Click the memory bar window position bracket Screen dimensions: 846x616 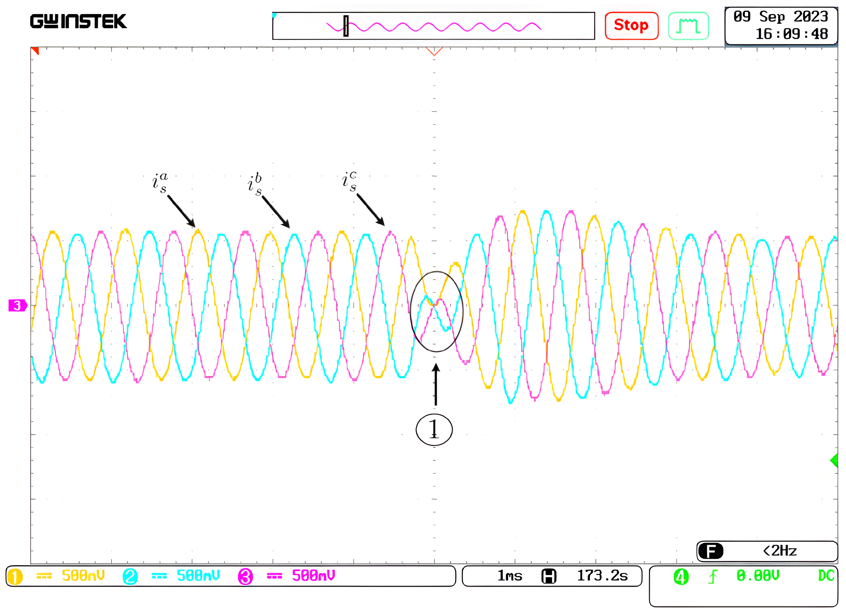tap(346, 26)
